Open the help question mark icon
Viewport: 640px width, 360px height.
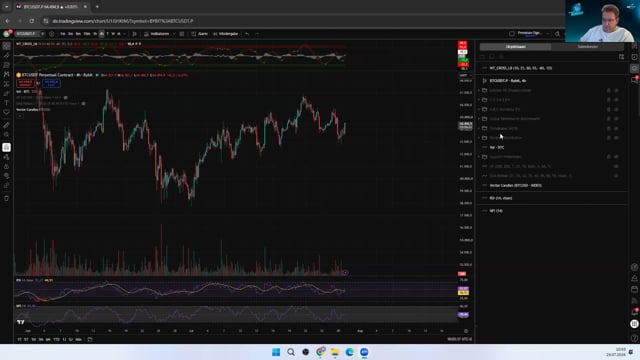click(634, 338)
